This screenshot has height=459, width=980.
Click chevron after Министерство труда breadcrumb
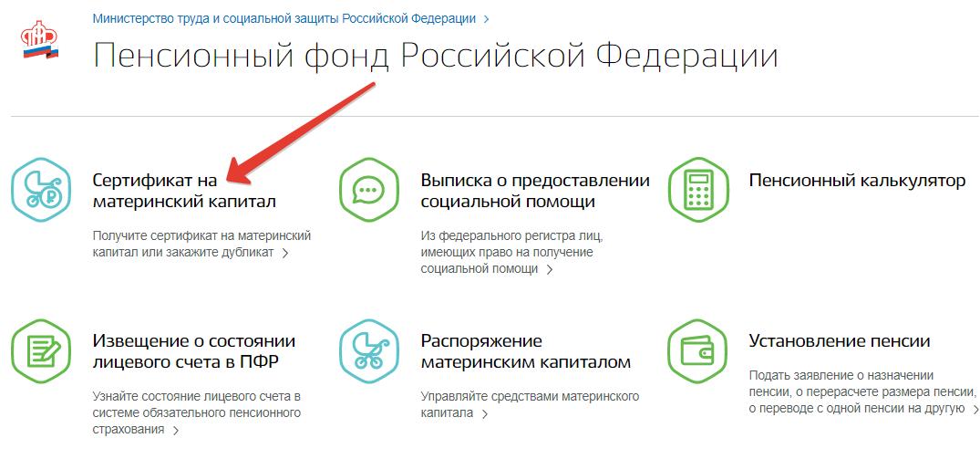coord(486,19)
